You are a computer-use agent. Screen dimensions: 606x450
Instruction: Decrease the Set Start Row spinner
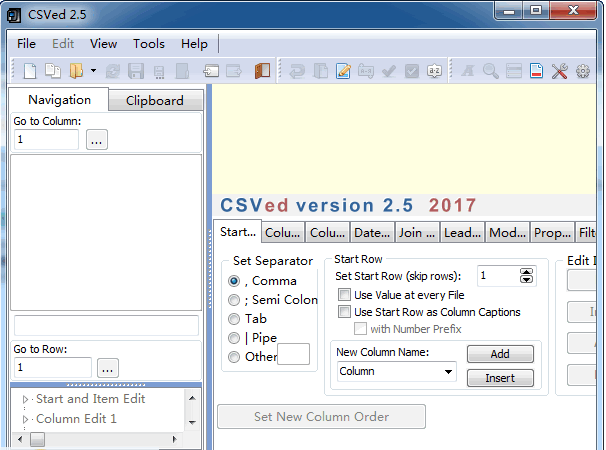[526, 279]
